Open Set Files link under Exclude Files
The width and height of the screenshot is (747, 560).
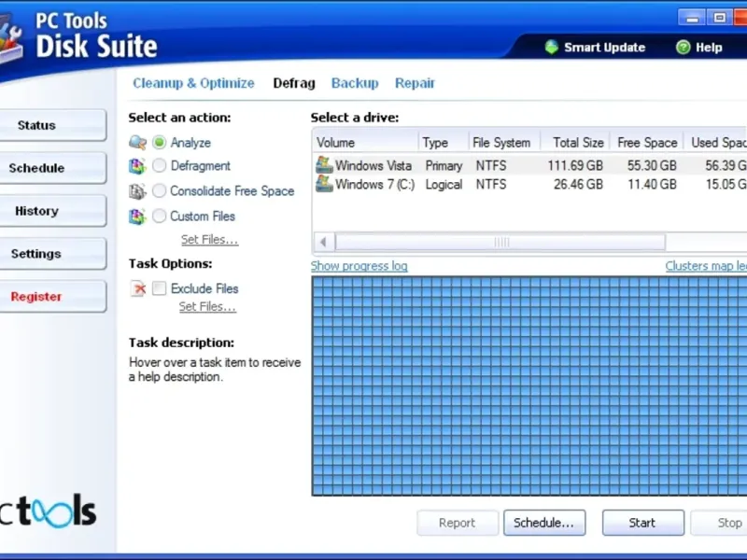point(207,307)
